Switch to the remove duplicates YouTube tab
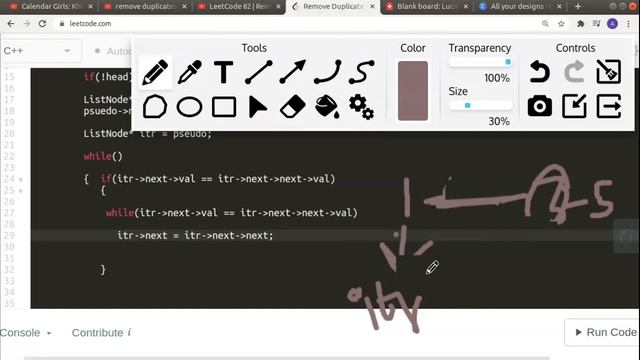 pyautogui.click(x=144, y=7)
